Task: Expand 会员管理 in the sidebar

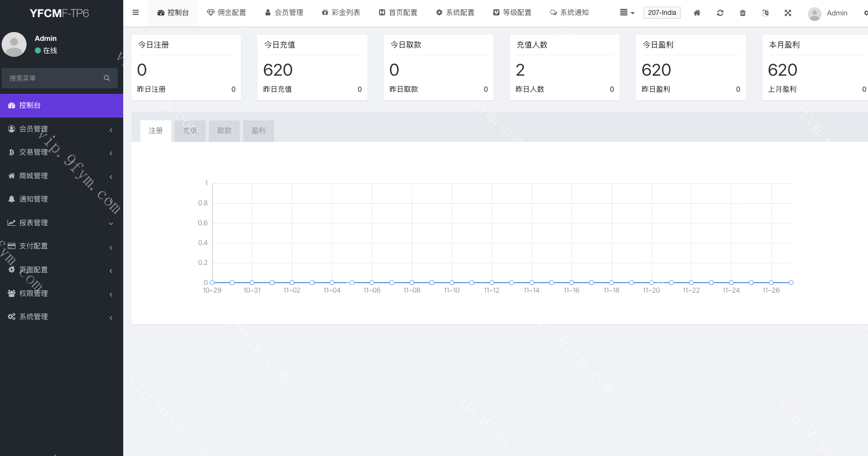Action: (61, 129)
